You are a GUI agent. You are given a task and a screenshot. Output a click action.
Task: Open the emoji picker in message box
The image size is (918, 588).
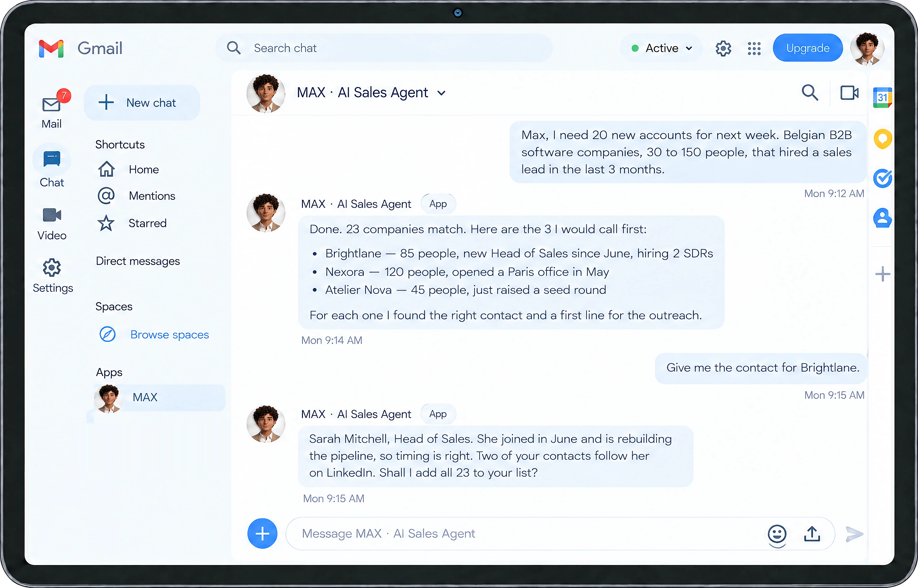pyautogui.click(x=777, y=534)
